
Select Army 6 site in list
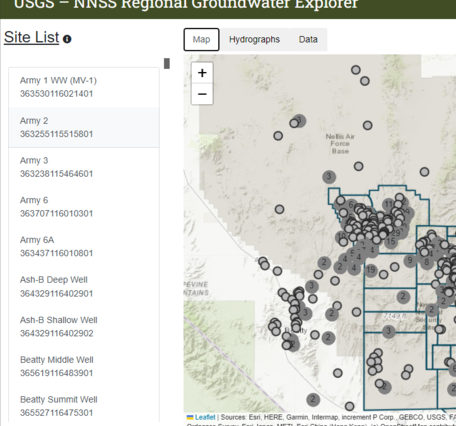[x=84, y=207]
